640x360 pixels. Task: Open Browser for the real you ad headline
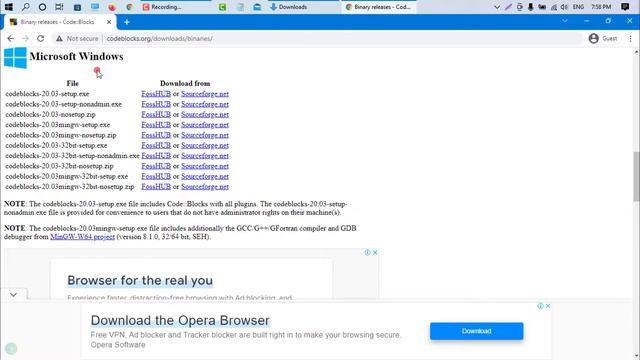click(x=140, y=280)
